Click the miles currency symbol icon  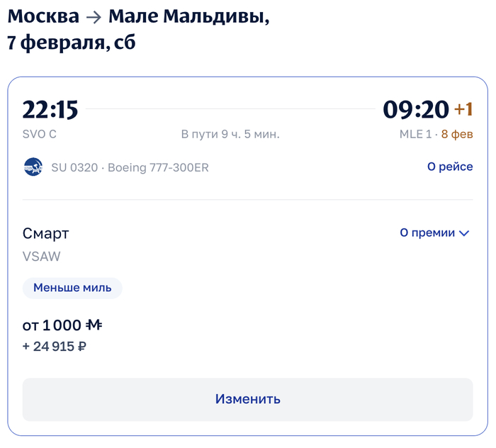point(94,325)
